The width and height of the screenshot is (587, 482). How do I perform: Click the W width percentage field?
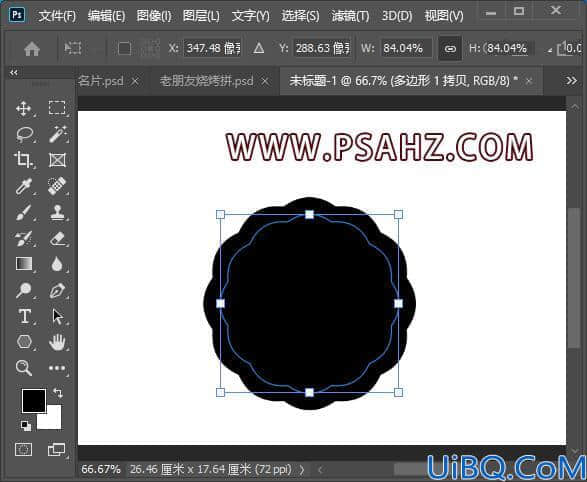pos(407,48)
